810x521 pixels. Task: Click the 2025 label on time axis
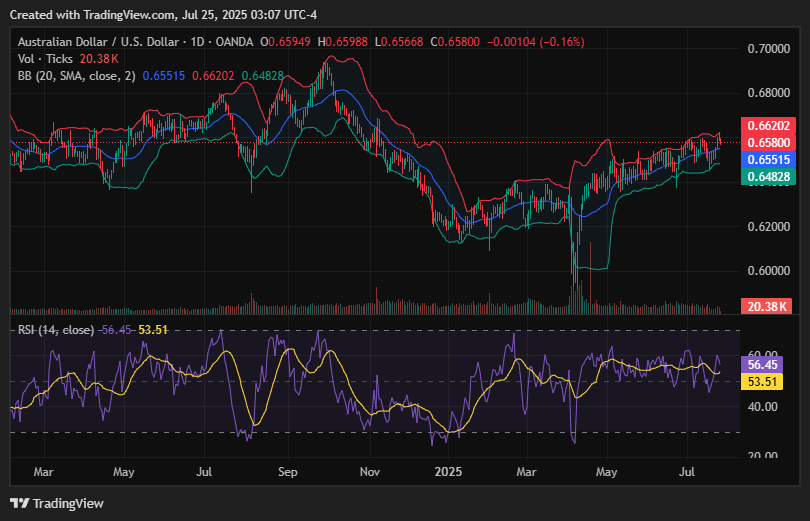[448, 472]
